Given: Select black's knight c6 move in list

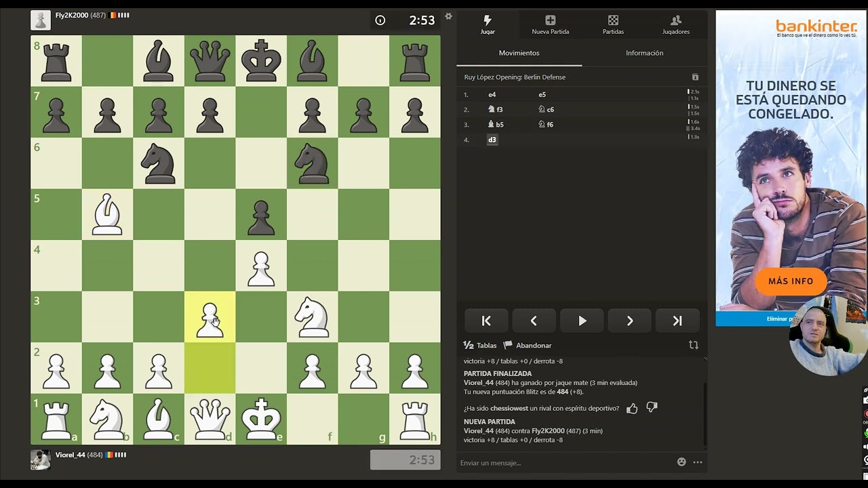Looking at the screenshot, I should [x=546, y=109].
